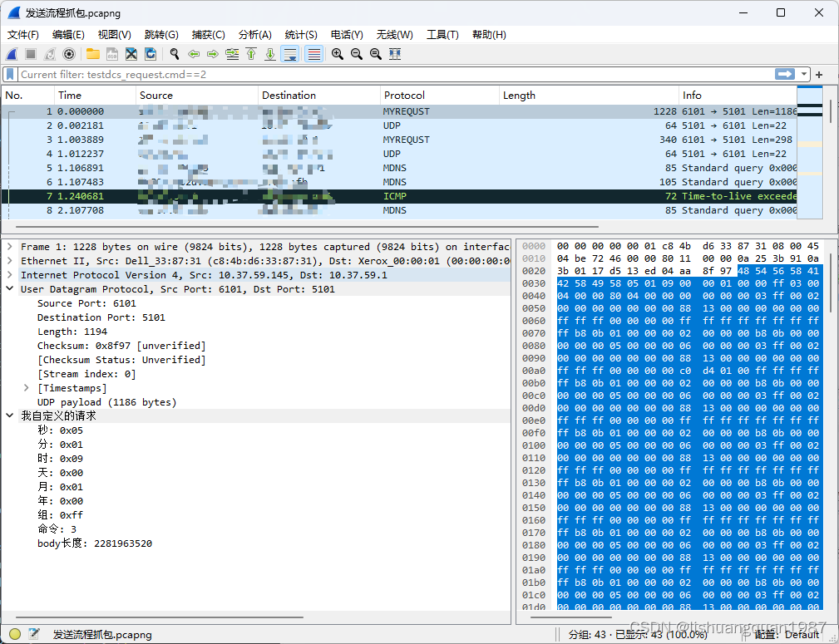
Task: Open display filter history dropdown
Action: click(x=804, y=75)
